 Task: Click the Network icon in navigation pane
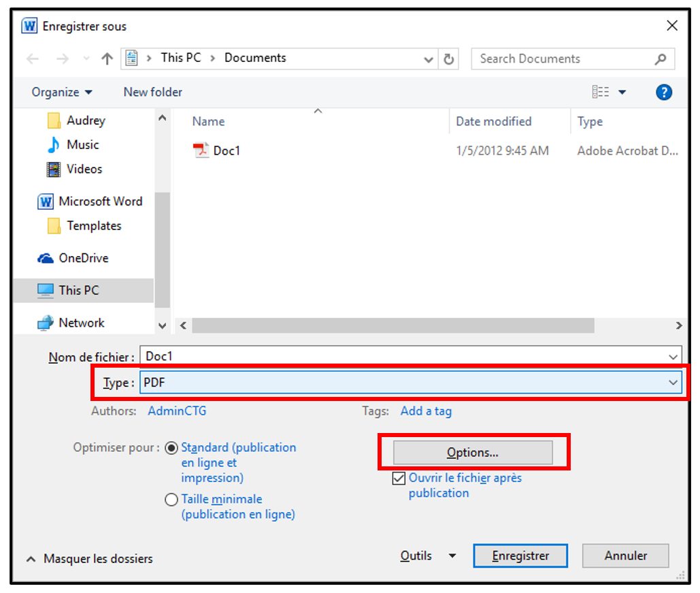[x=46, y=323]
